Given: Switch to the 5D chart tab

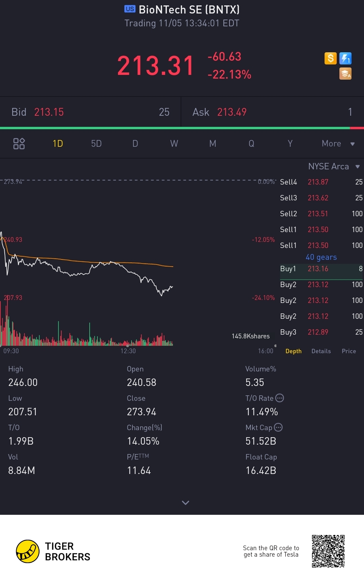Looking at the screenshot, I should [x=96, y=144].
